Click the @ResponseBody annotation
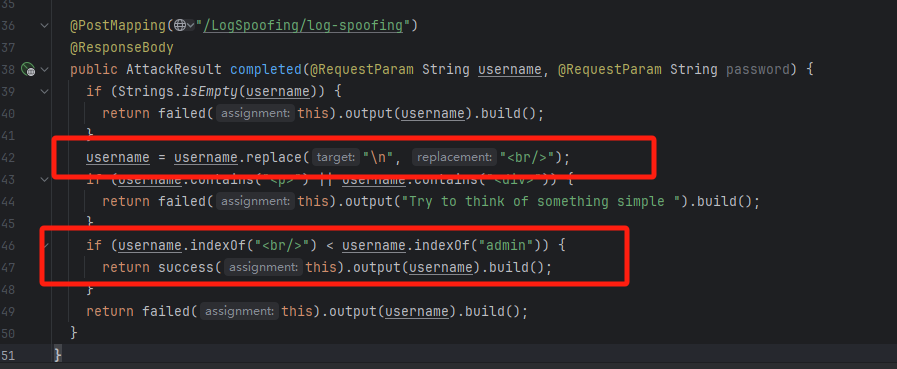This screenshot has height=369, width=897. [121, 47]
